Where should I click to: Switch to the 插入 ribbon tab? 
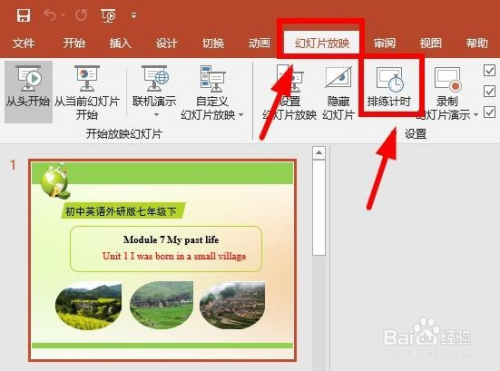(x=120, y=43)
